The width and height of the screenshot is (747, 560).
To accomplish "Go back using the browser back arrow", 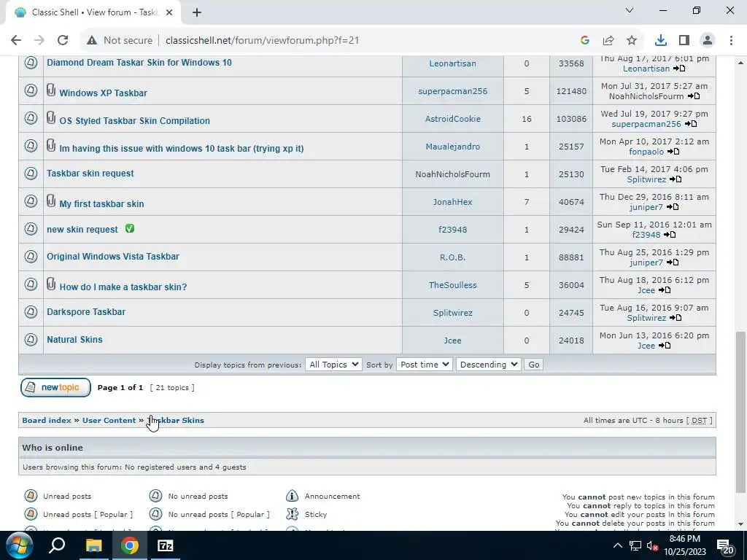I will tap(16, 41).
